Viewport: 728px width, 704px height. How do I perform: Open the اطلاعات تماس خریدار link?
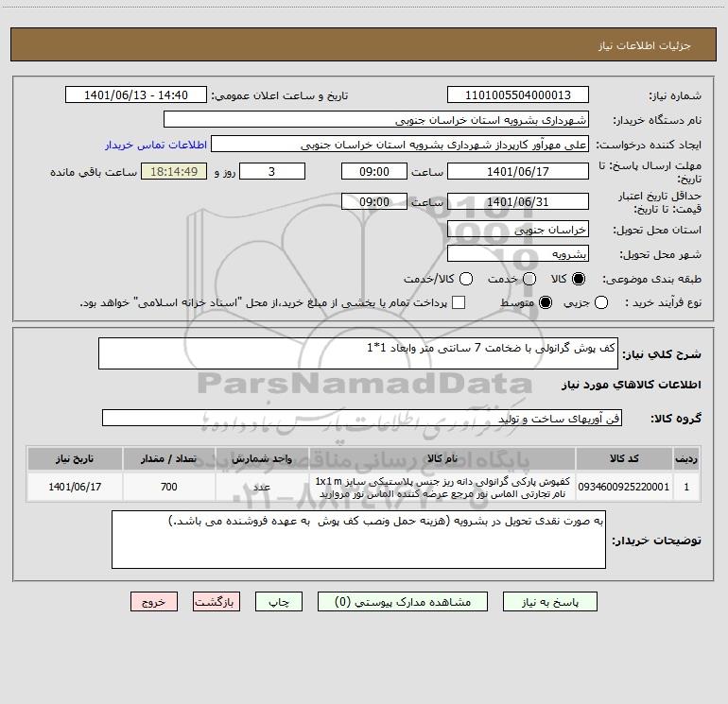(156, 145)
